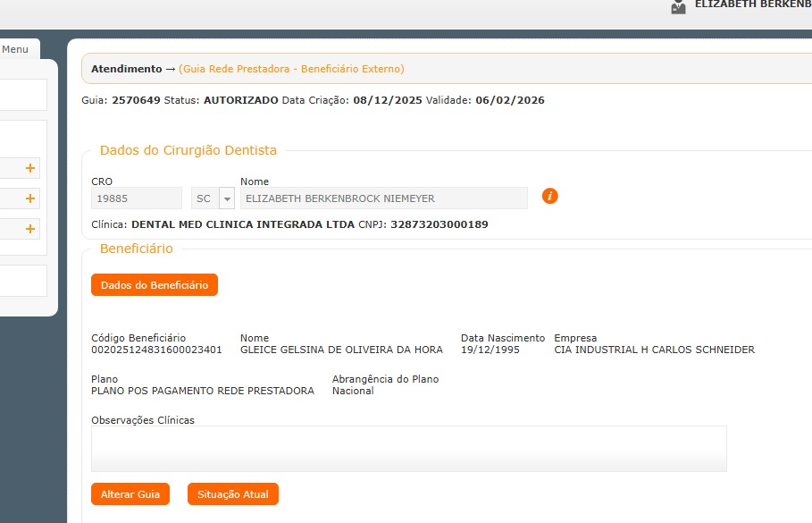Click the Menu tab
Image resolution: width=812 pixels, height=523 pixels.
(15, 49)
